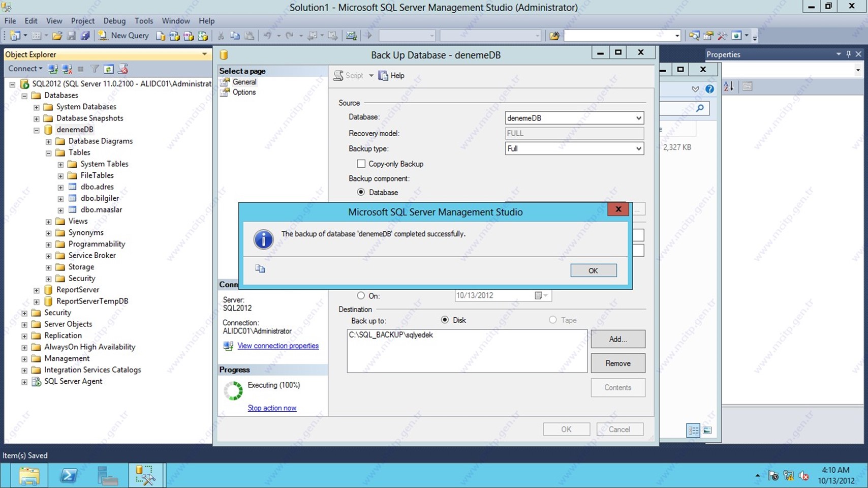Screen dimensions: 868x488
Task: Click the magnifier search icon in background window
Action: (x=700, y=108)
